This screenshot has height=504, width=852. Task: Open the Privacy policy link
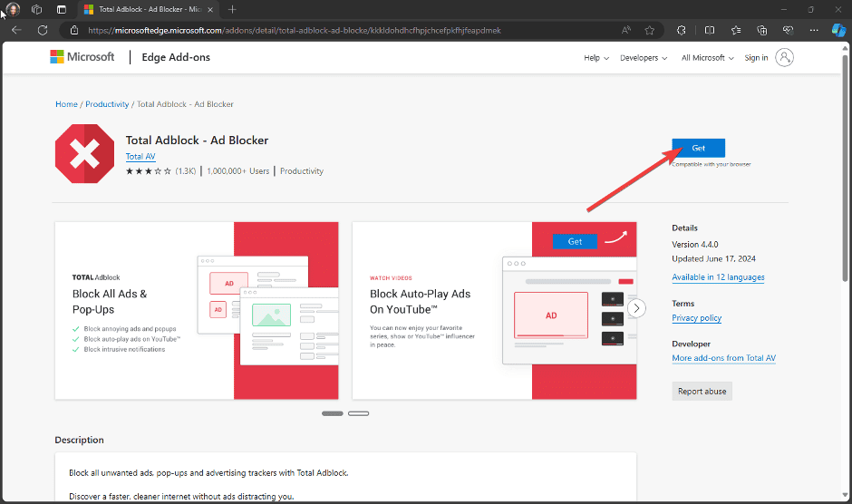coord(697,318)
